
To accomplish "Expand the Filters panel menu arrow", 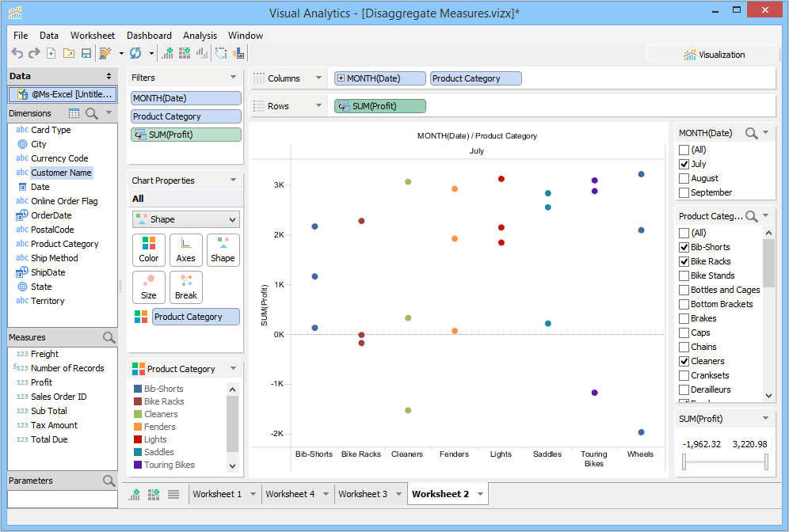I will click(233, 78).
